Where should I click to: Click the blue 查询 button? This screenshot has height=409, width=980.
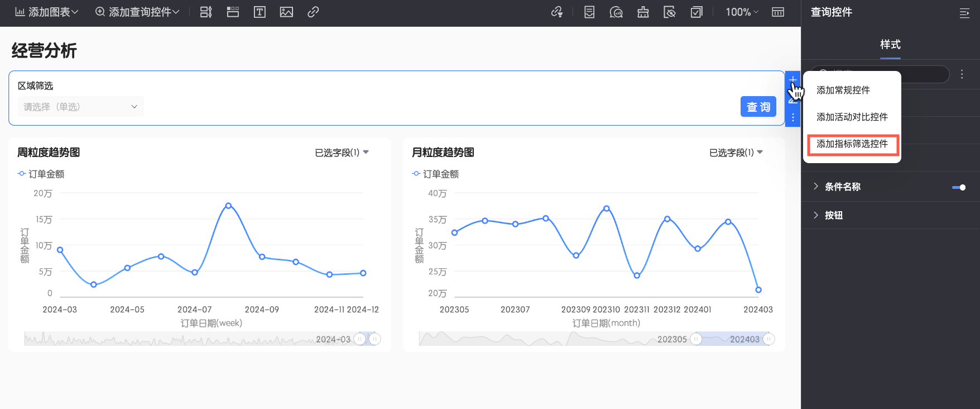(758, 107)
